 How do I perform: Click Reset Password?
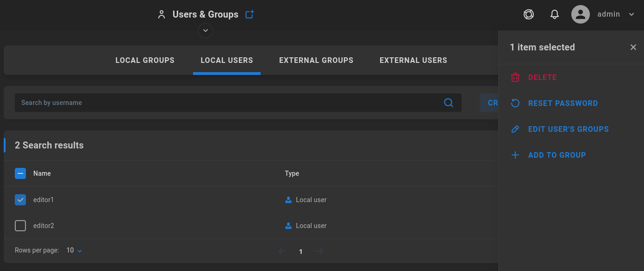click(x=563, y=103)
